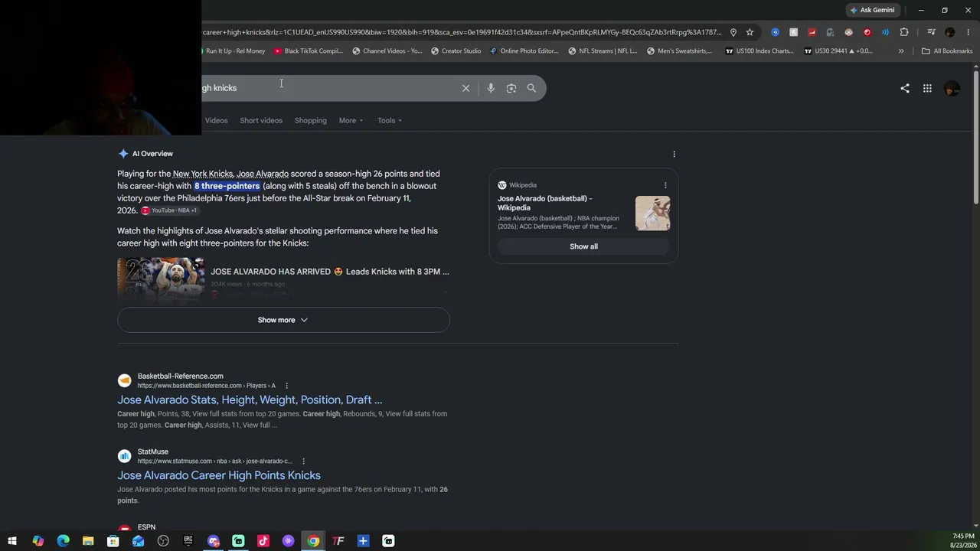Click the red chart extension icon

(812, 32)
